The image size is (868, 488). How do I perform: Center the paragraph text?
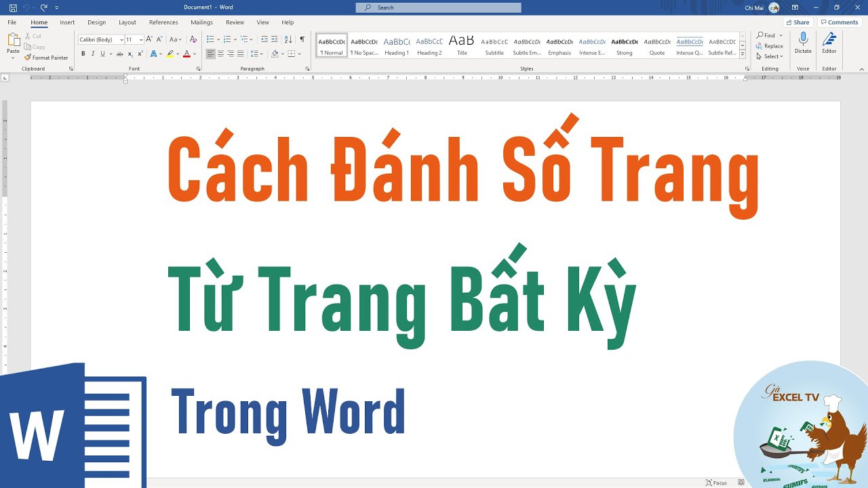[220, 54]
